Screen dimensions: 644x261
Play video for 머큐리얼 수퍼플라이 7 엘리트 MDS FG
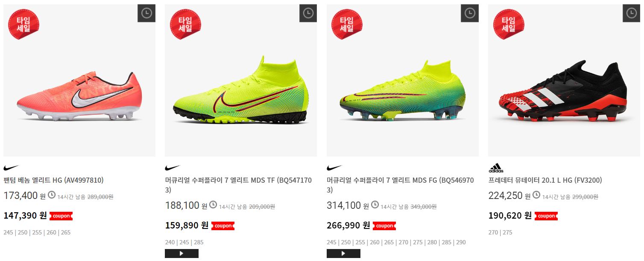point(343,253)
